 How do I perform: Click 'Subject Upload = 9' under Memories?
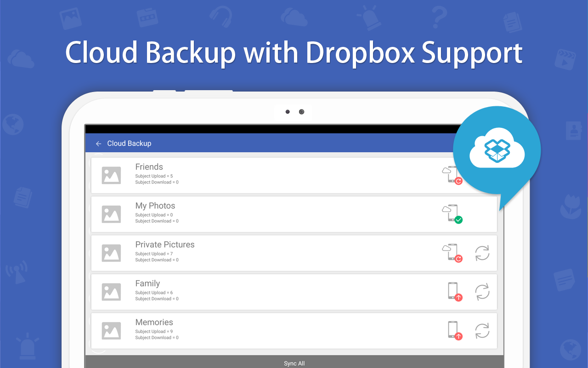coord(154,332)
